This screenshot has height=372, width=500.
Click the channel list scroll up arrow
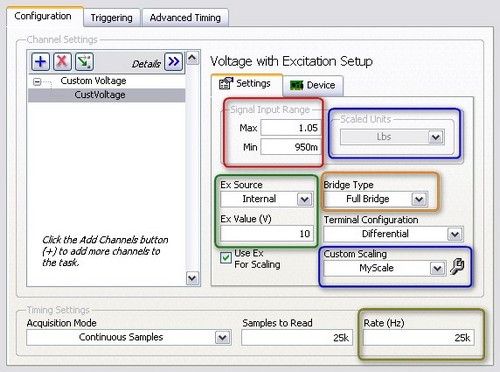click(192, 58)
